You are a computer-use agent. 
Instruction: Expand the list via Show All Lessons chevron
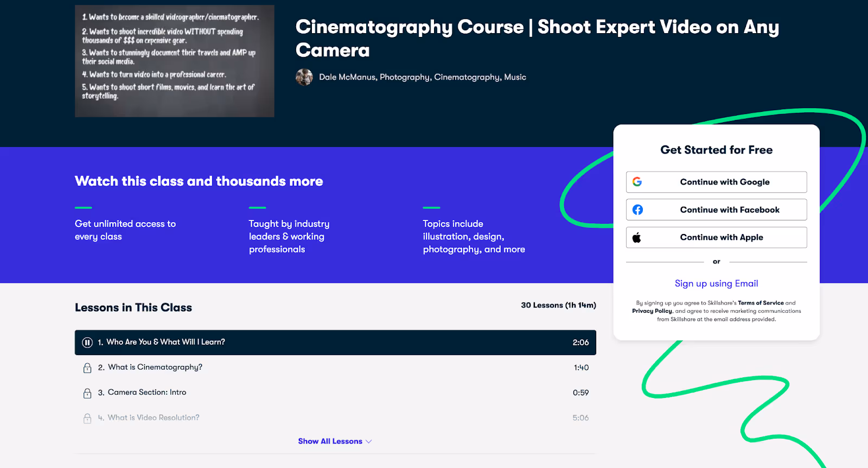(x=369, y=441)
